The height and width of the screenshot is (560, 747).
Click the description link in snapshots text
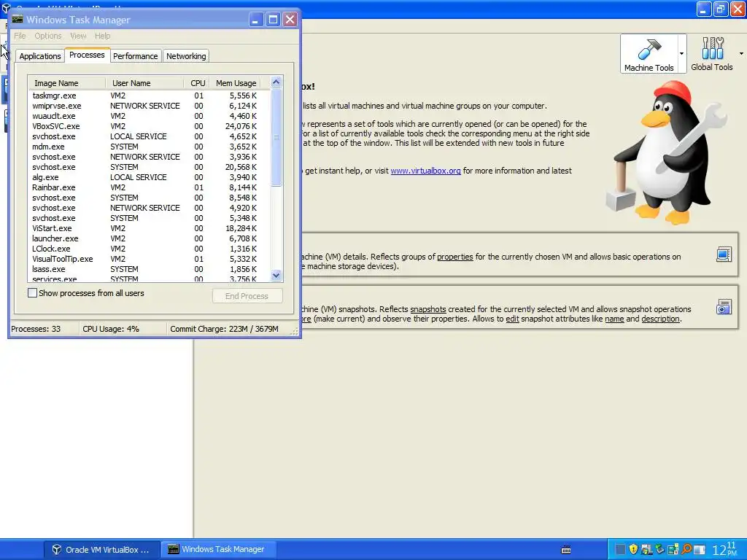660,319
